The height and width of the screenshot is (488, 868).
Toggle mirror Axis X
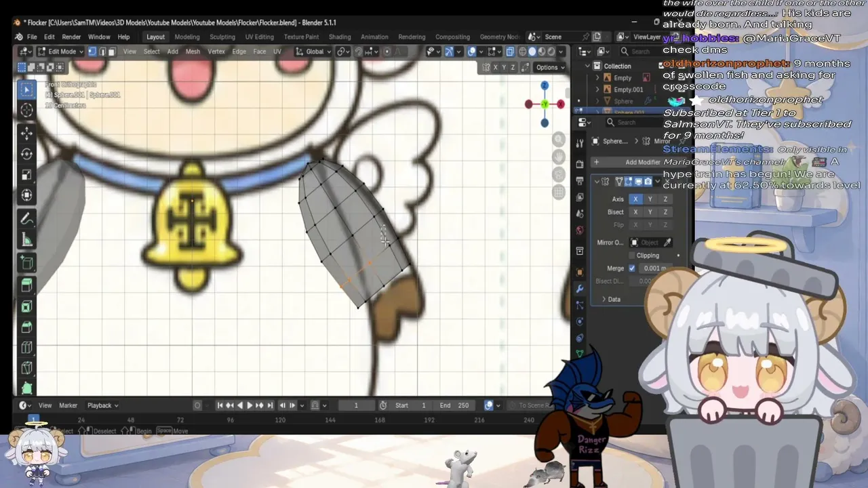pyautogui.click(x=635, y=199)
